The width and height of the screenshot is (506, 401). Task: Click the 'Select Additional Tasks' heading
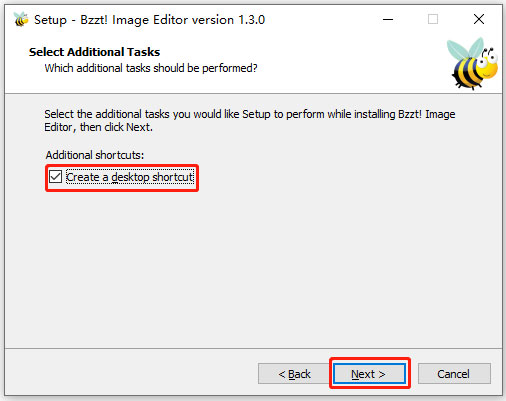click(94, 52)
